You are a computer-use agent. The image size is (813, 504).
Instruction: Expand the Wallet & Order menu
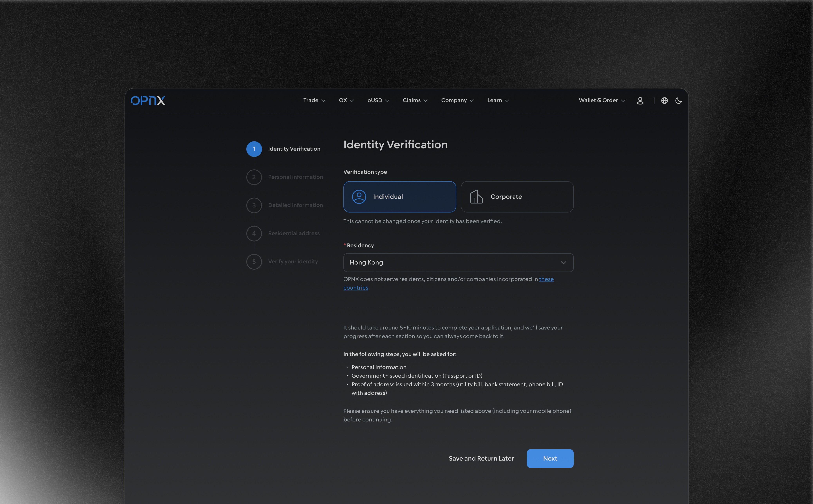[x=602, y=100]
